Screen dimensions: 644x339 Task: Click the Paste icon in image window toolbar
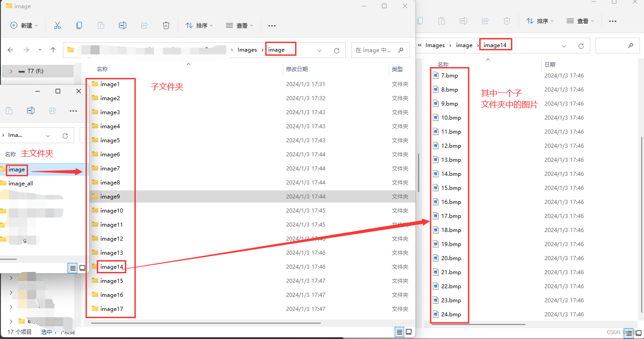point(101,25)
